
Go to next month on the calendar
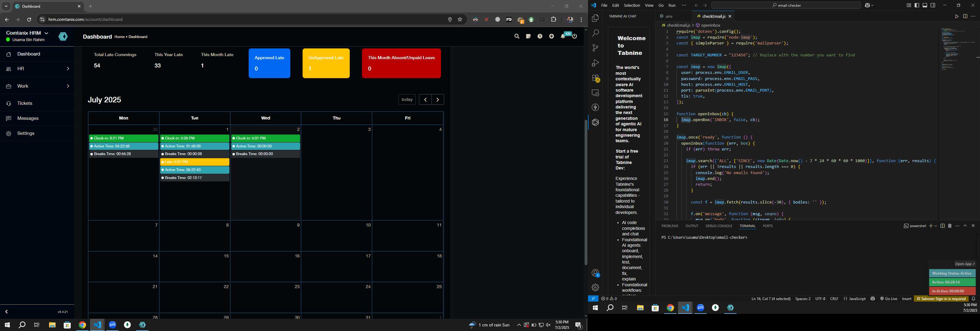pyautogui.click(x=438, y=100)
